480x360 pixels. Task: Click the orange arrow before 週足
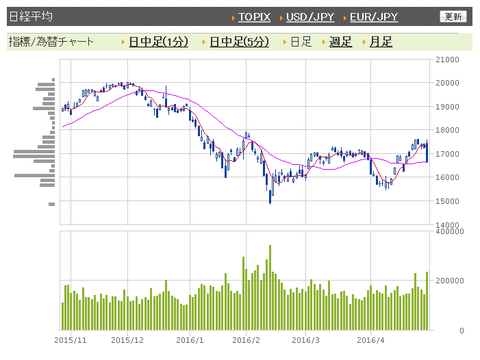324,42
